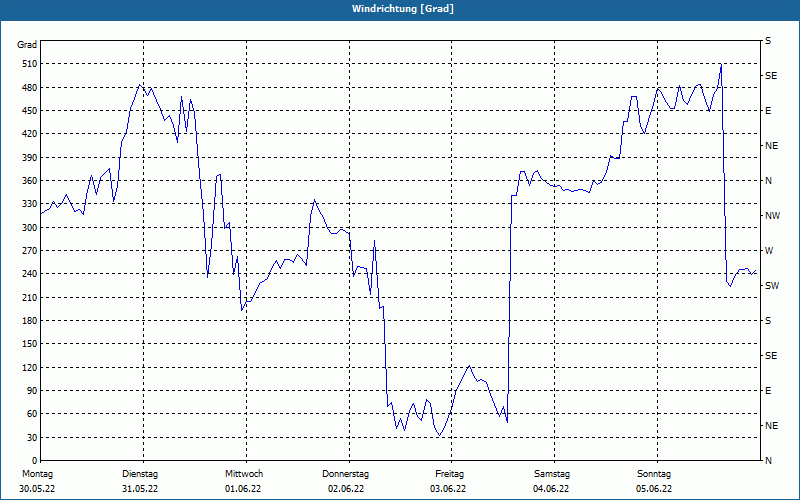The width and height of the screenshot is (800, 500).
Task: Select the 90 axis value
Action: tap(32, 391)
